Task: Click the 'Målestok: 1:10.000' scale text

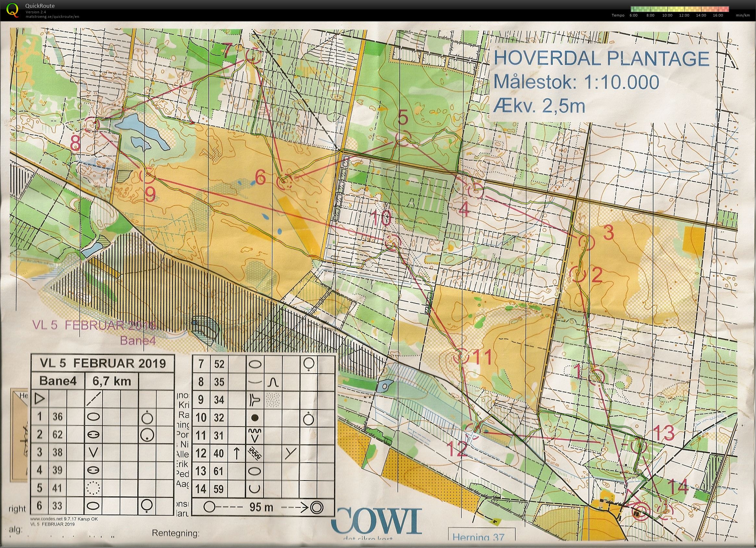Action: coord(576,82)
